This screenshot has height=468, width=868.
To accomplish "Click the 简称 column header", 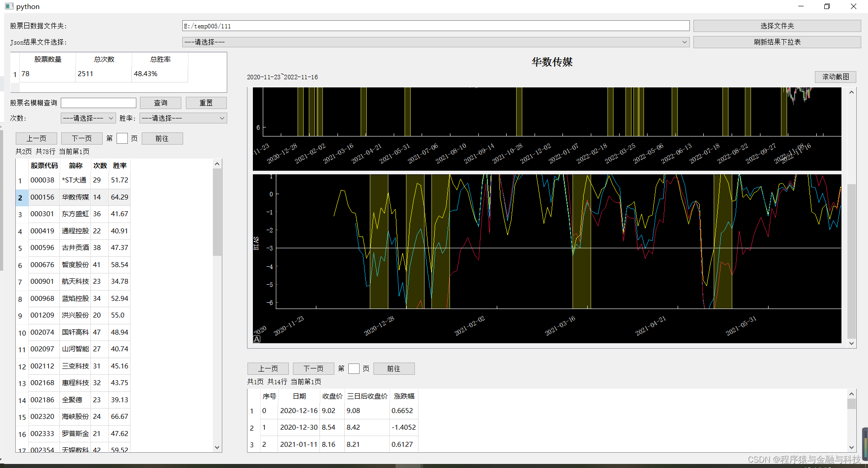I will pos(76,166).
